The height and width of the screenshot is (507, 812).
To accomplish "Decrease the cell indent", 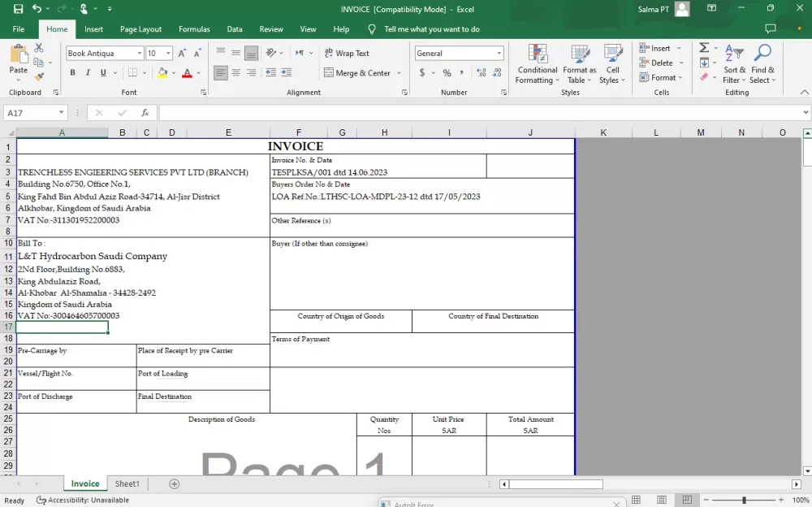I will pyautogui.click(x=270, y=72).
